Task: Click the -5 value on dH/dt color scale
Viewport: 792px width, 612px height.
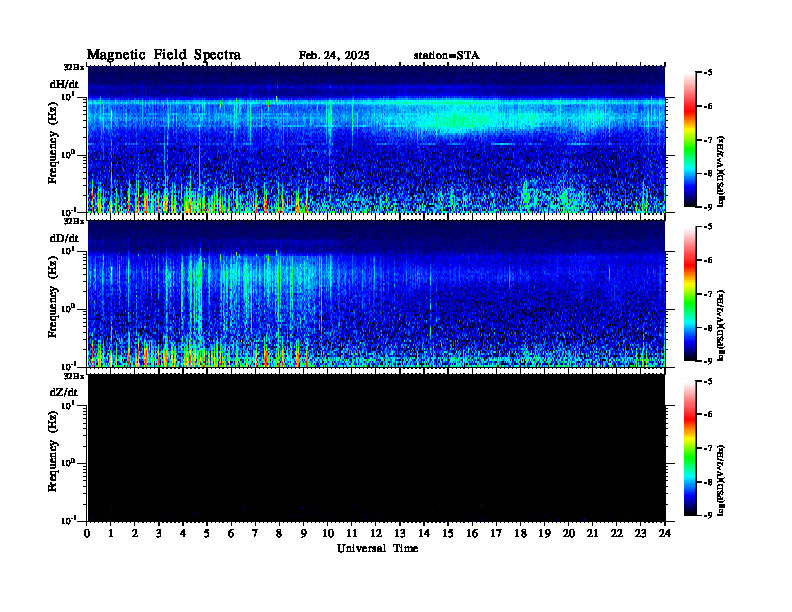Action: [708, 73]
